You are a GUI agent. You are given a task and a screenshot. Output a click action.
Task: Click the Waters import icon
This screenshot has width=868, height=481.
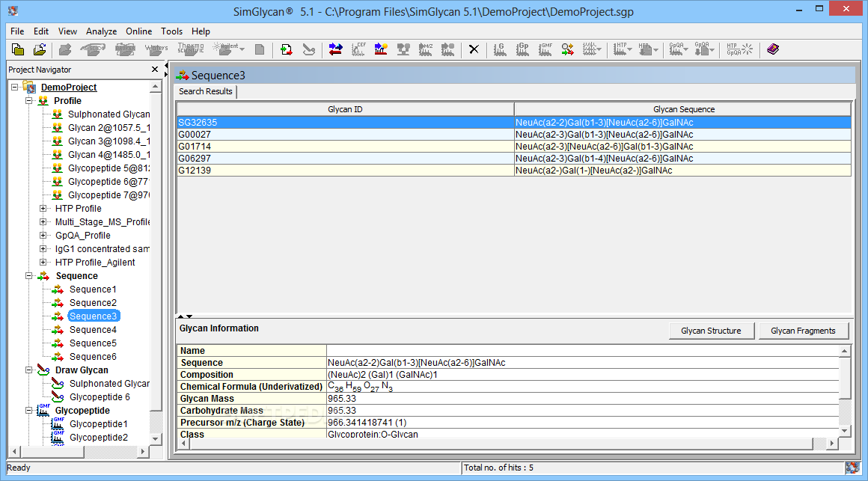[x=156, y=50]
